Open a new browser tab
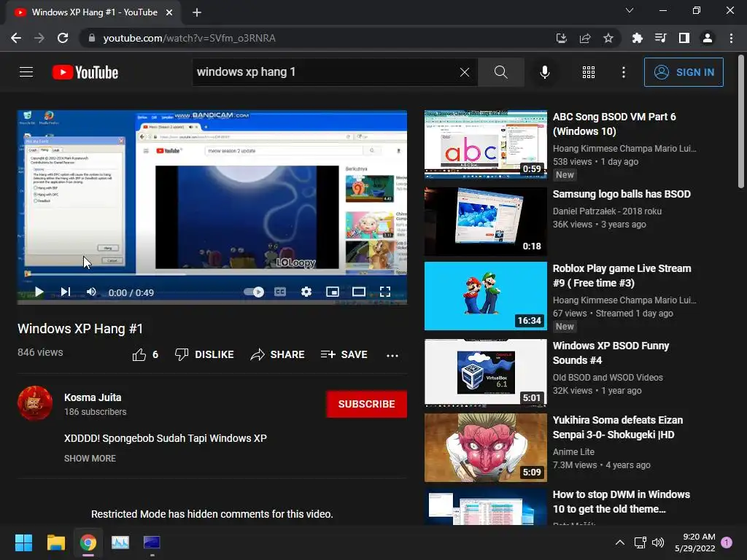 pos(197,12)
